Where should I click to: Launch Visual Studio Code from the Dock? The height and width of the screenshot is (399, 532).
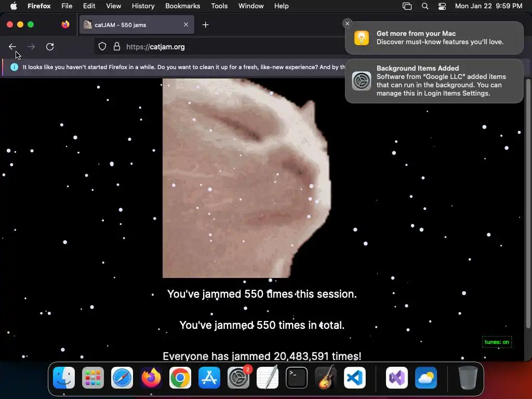click(x=354, y=378)
